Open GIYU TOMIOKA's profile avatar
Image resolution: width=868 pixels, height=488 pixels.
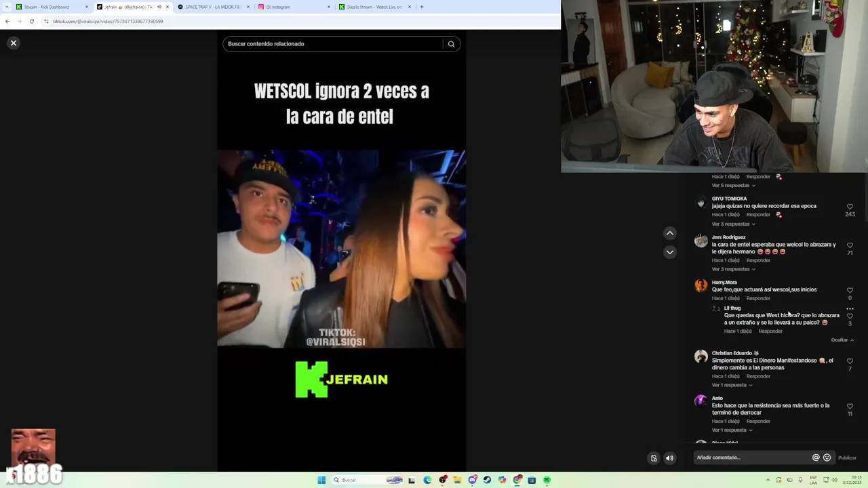[701, 202]
